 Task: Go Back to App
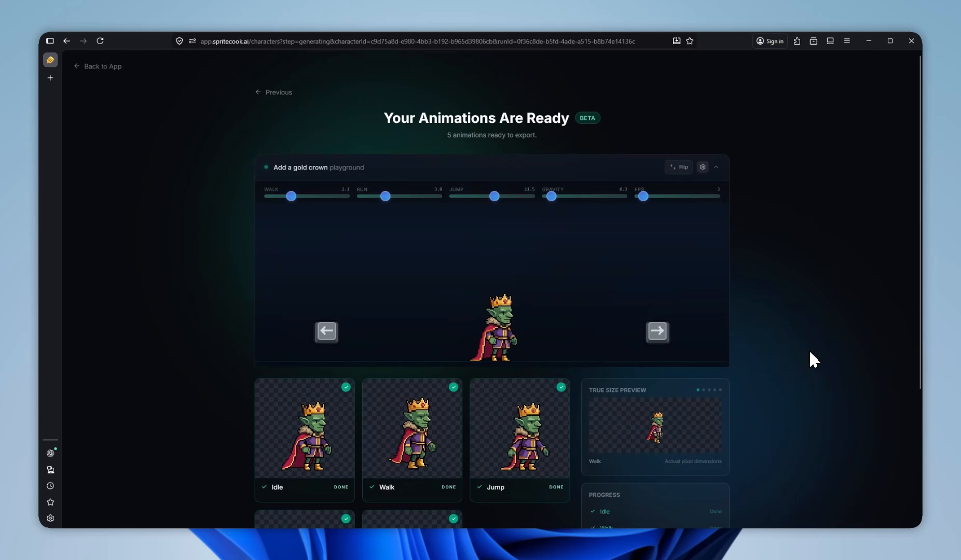pyautogui.click(x=98, y=66)
